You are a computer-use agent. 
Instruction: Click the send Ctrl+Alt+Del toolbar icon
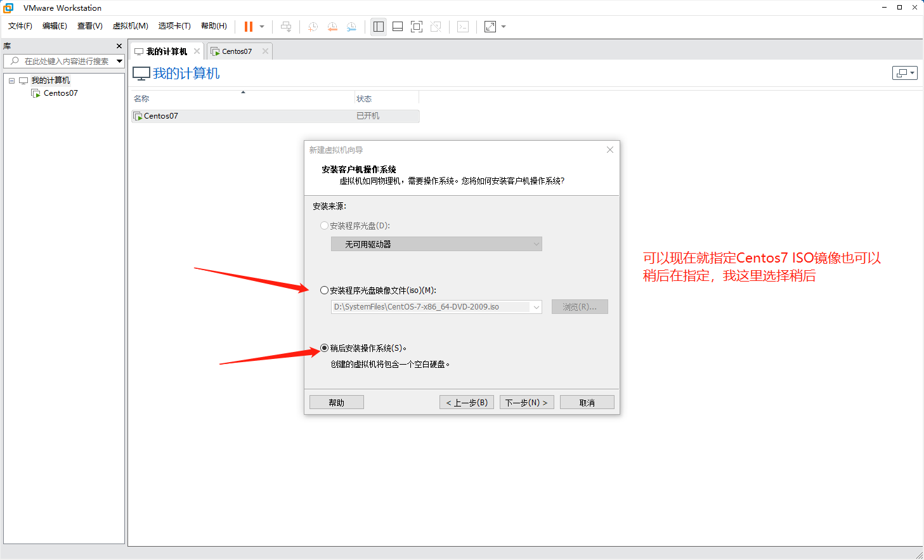point(286,27)
